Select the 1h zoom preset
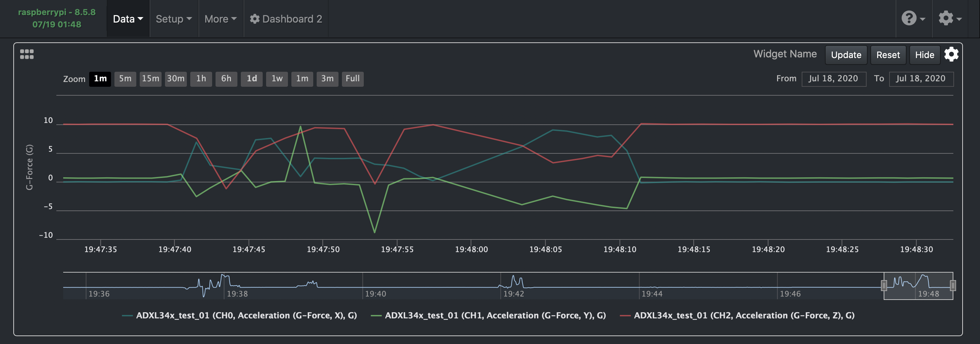The image size is (980, 344). coord(201,79)
